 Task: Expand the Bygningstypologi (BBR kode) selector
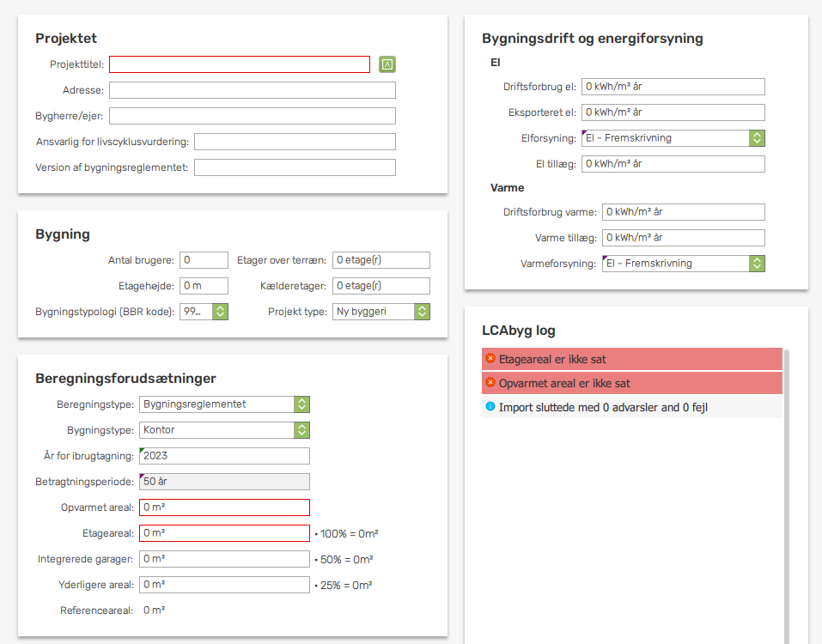(204, 311)
